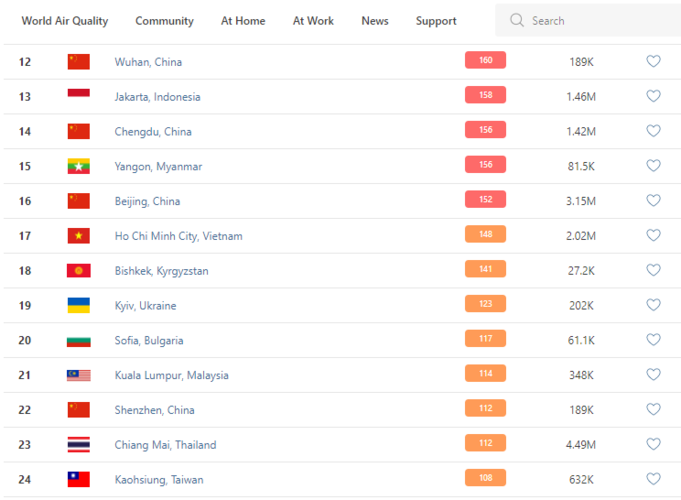Click the Ukraine flag icon

(x=78, y=306)
